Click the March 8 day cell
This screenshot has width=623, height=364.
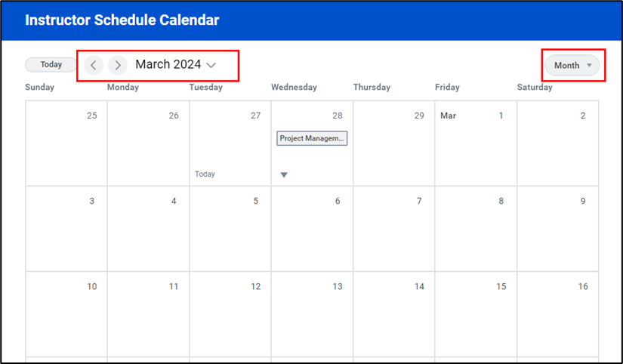[x=475, y=229]
